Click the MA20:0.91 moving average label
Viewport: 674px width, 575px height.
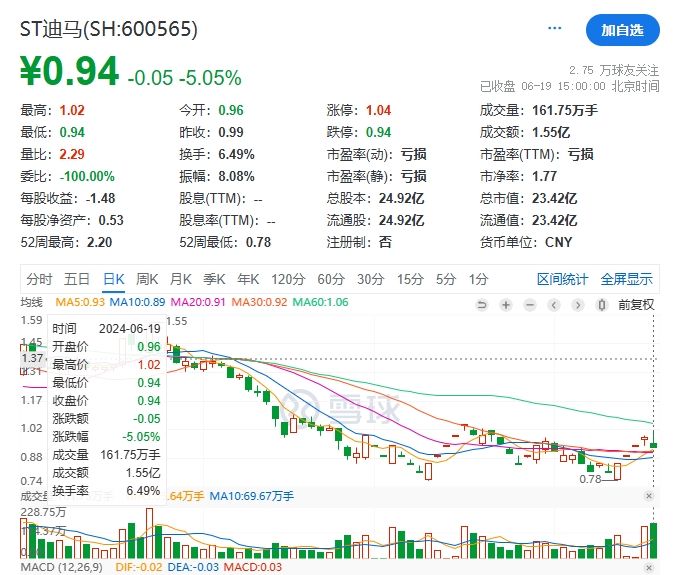(198, 302)
